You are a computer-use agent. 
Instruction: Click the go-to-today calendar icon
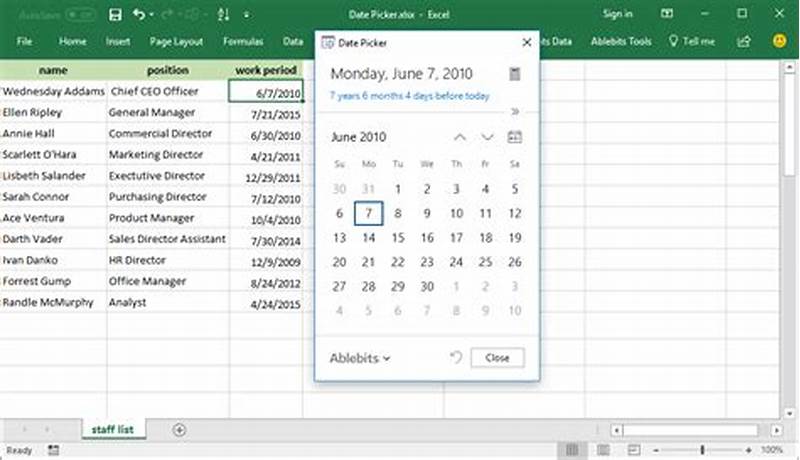[515, 137]
